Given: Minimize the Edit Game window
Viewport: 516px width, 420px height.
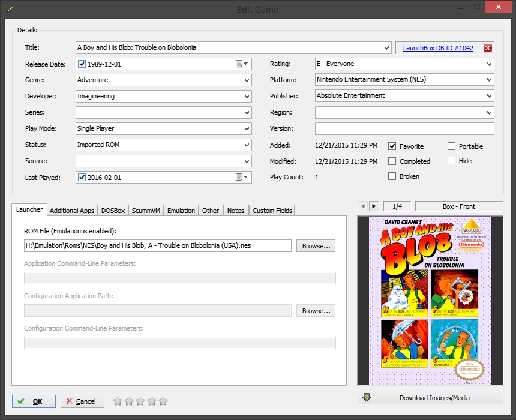Looking at the screenshot, I should pos(461,7).
